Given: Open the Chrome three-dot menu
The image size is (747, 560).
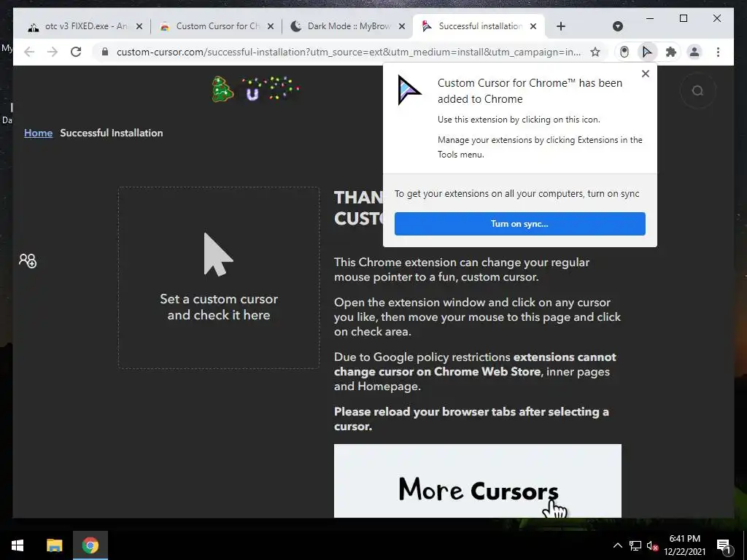Looking at the screenshot, I should pos(718,52).
